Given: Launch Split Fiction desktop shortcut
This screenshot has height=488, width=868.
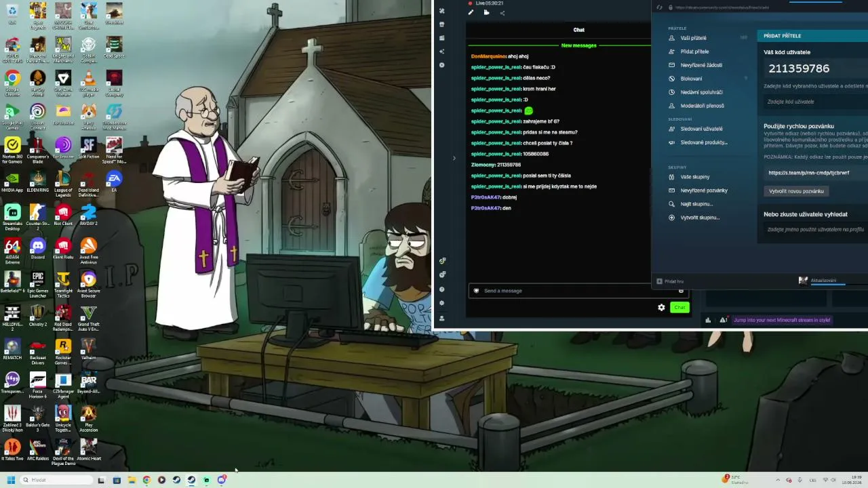Looking at the screenshot, I should coord(89,148).
